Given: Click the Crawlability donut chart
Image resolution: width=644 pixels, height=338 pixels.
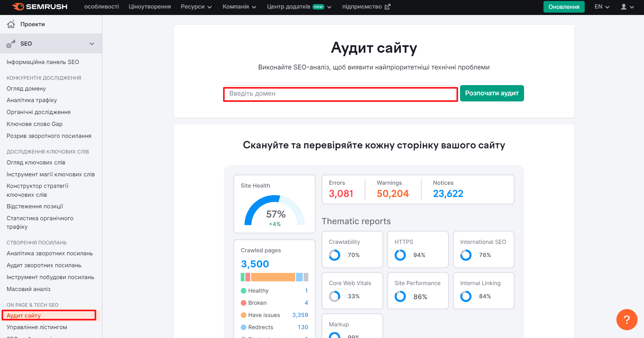Looking at the screenshot, I should click(334, 255).
